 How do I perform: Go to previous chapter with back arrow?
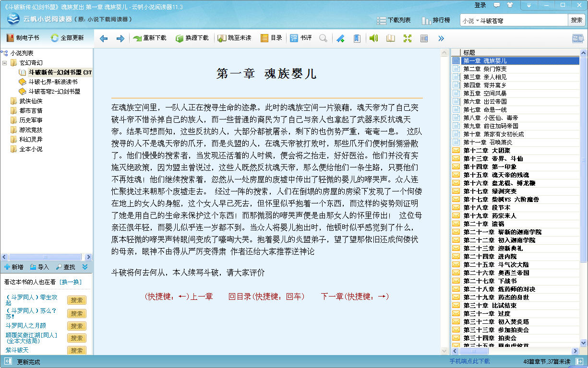point(104,38)
